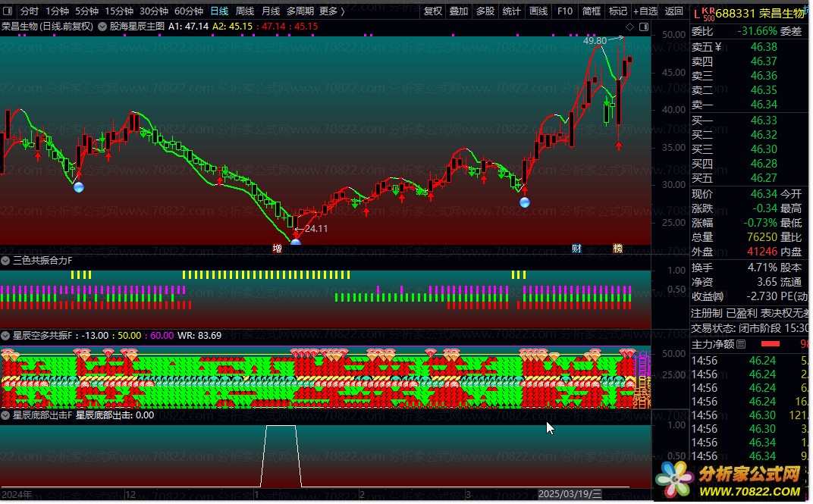Click the 涨幅 -0.73% value
This screenshot has width=813, height=504.
pyautogui.click(x=761, y=223)
